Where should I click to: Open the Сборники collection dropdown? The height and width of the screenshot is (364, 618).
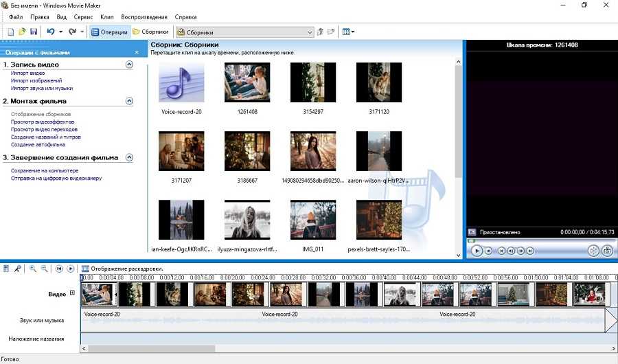[310, 32]
